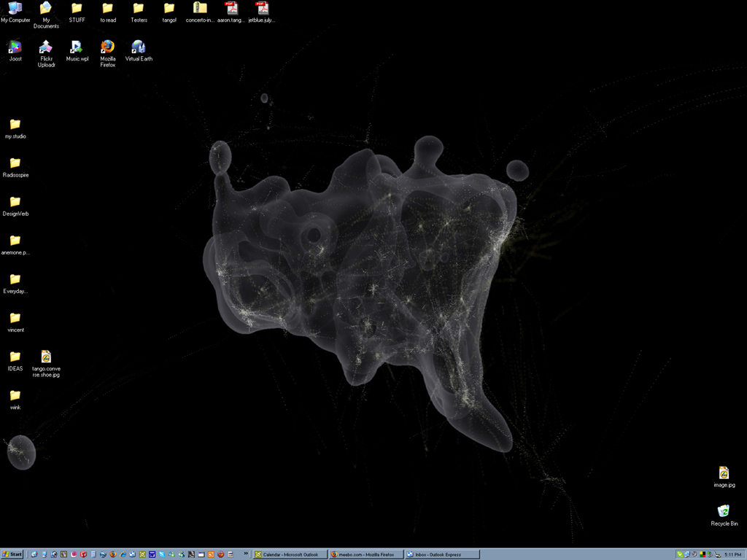Select the IDEAS folder

15,361
